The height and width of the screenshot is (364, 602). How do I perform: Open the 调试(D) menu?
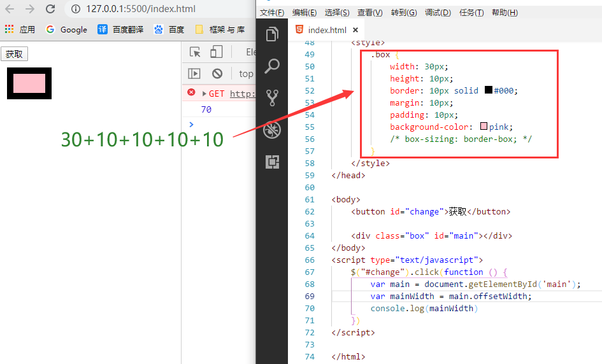[x=438, y=13]
